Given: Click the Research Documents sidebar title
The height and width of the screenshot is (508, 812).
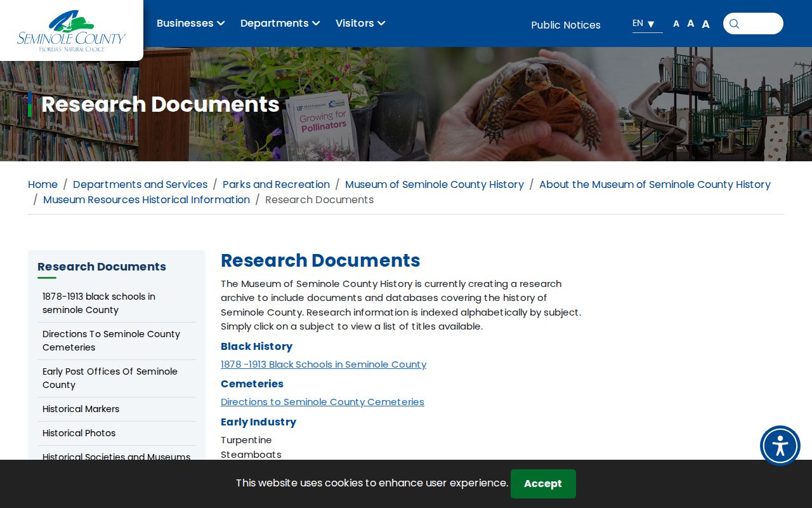Looking at the screenshot, I should 101,267.
